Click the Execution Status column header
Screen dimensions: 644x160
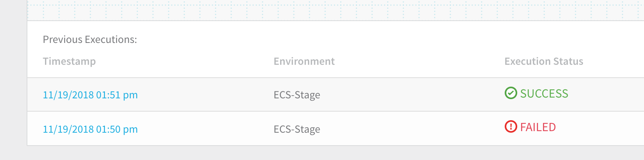click(543, 61)
